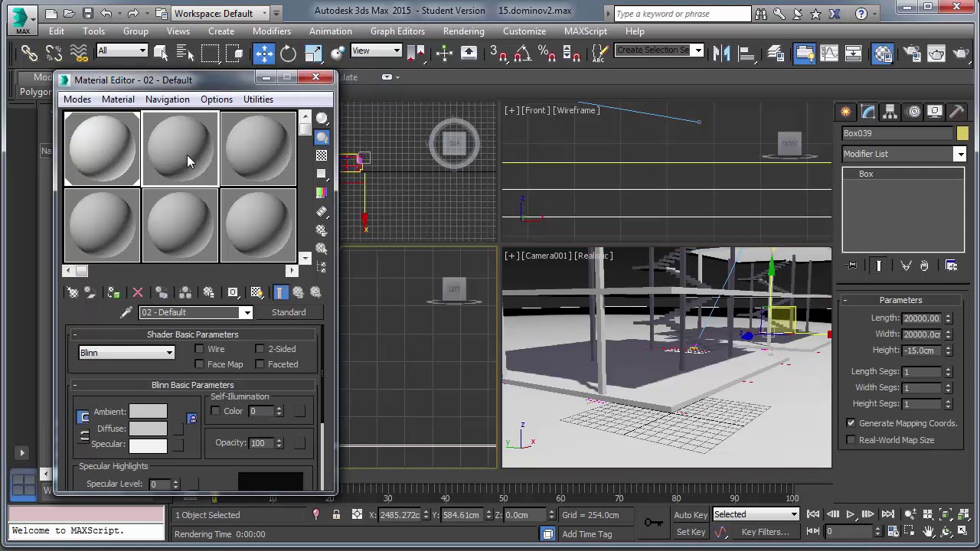Collapse the Shader Basic Parameters rollout
This screenshot has height=551, width=980.
click(x=193, y=334)
